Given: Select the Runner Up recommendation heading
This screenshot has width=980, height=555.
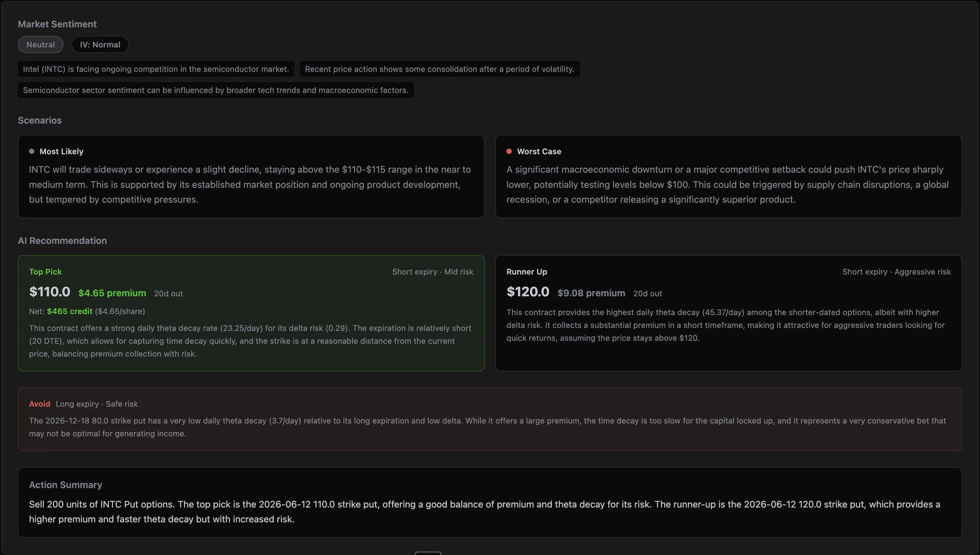Looking at the screenshot, I should (x=527, y=272).
